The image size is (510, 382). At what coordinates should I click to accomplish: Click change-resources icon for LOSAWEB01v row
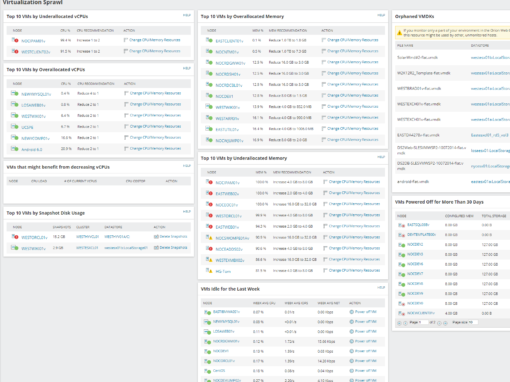pyautogui.click(x=126, y=105)
